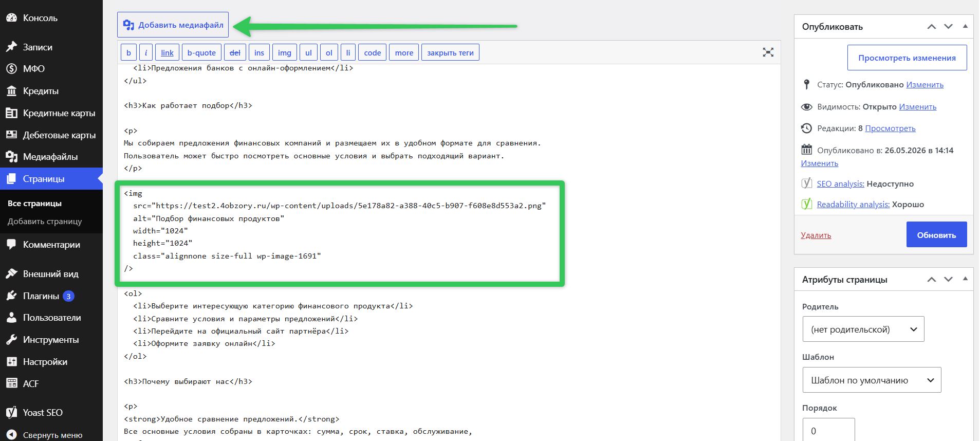Click the Просмотреть изменения button
980x441 pixels.
[907, 58]
